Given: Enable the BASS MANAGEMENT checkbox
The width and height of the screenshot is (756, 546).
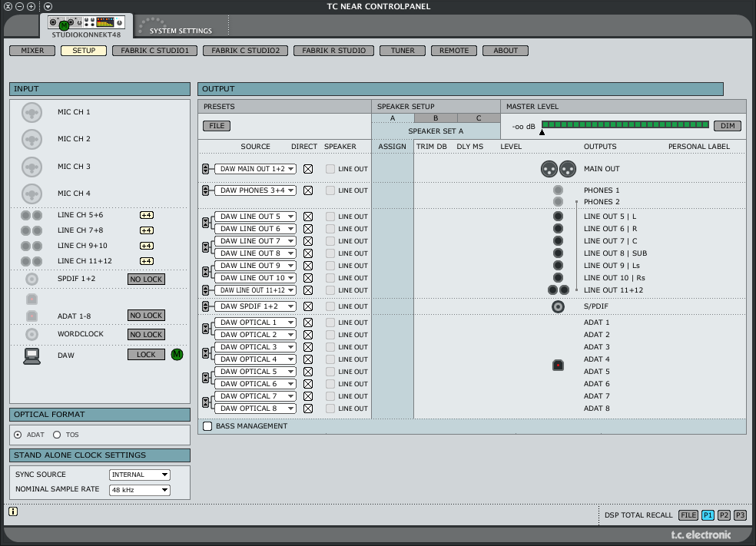Looking at the screenshot, I should (207, 426).
